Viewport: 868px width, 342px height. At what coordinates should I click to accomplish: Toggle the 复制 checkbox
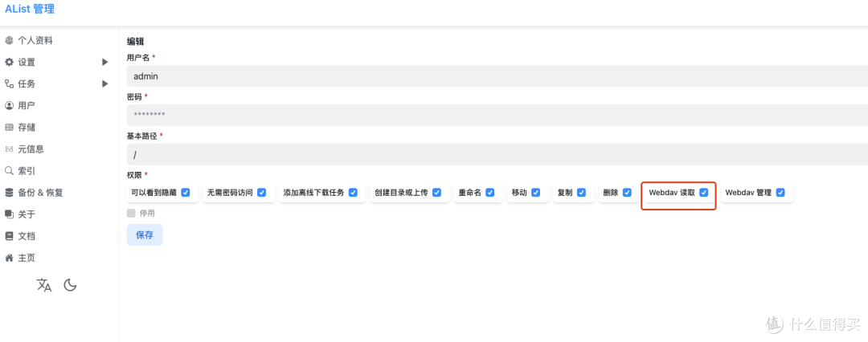point(581,193)
